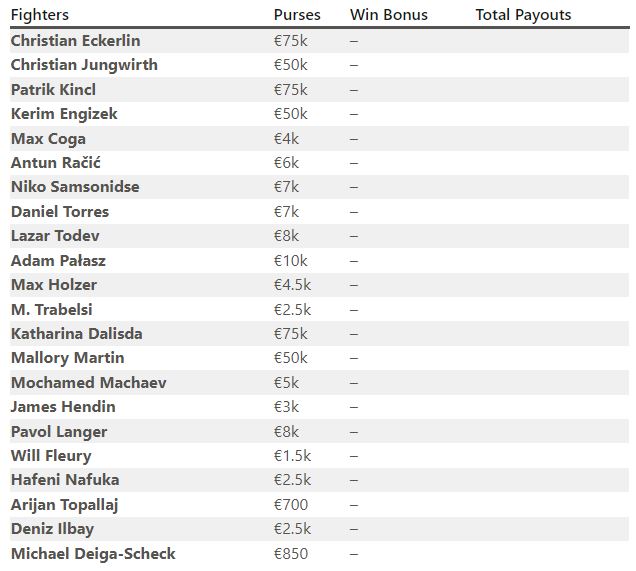Click Adam Pałasz's €10k purse
This screenshot has width=636, height=571.
290,261
